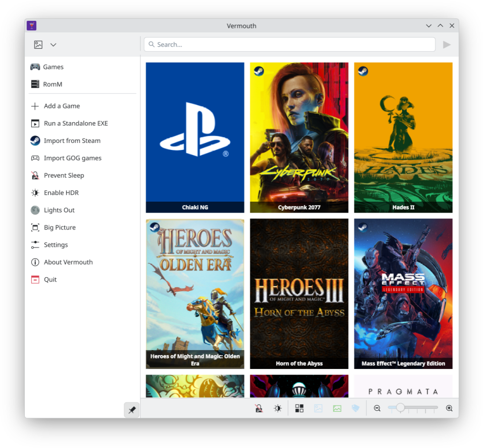Toggle prevent sleep icon in bottom toolbar
The image size is (483, 448).
tap(259, 408)
